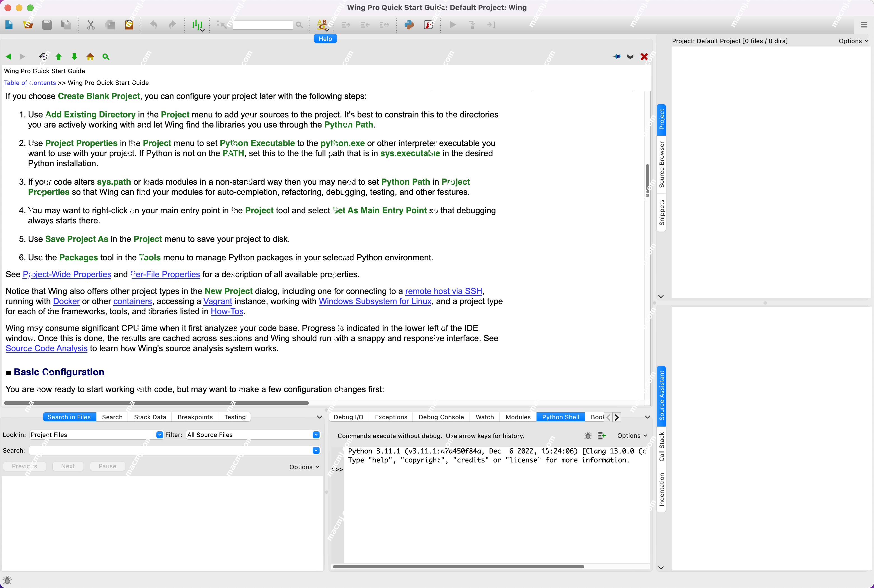
Task: Open the How-Tos link
Action: [227, 311]
